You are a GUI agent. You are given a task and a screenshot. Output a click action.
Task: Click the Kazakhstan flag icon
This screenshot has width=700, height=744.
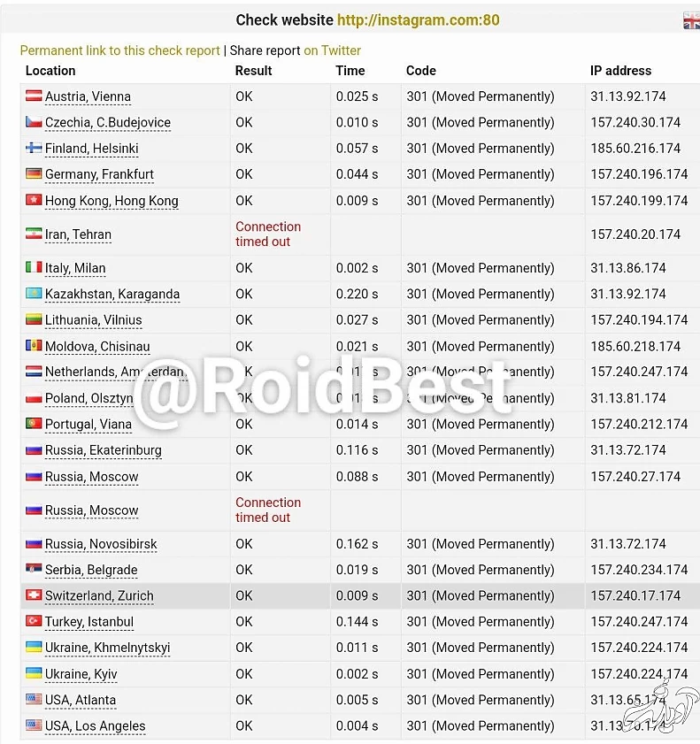pyautogui.click(x=34, y=294)
